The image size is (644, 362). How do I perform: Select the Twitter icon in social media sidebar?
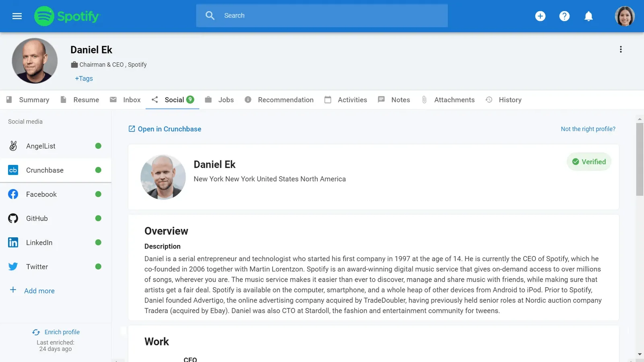click(13, 266)
